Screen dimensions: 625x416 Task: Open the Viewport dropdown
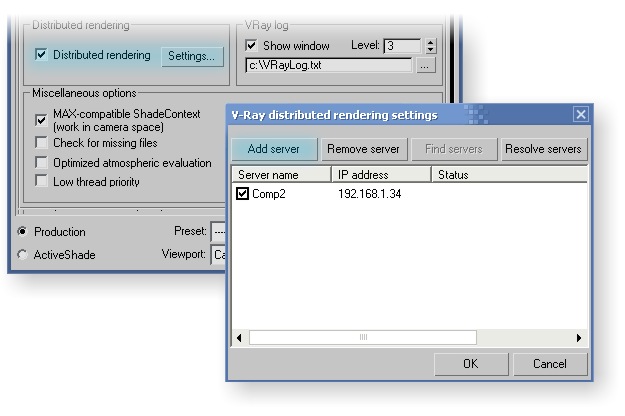pyautogui.click(x=218, y=255)
